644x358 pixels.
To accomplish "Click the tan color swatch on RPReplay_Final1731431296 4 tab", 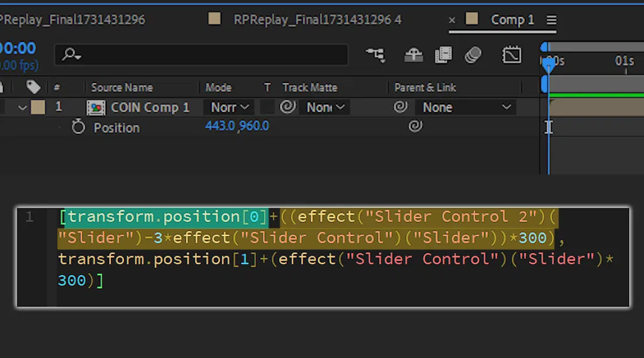I will click(215, 18).
